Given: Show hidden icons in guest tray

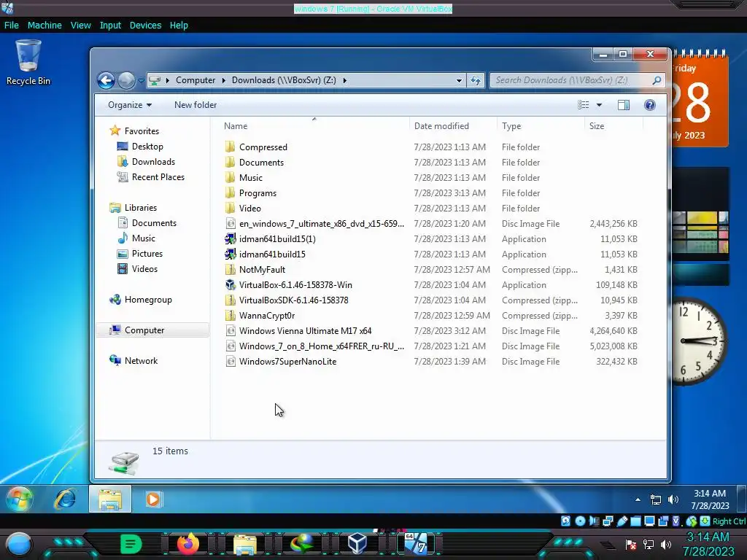Looking at the screenshot, I should click(638, 499).
